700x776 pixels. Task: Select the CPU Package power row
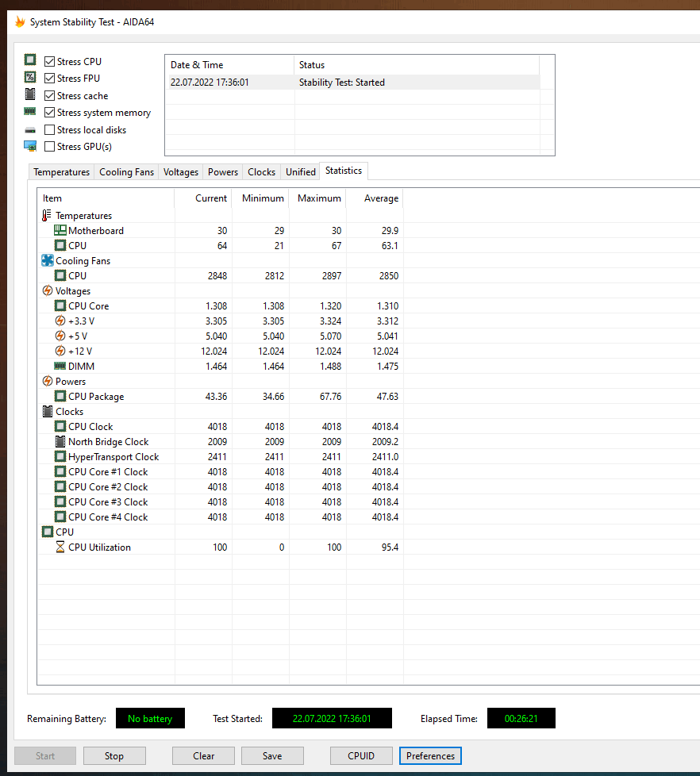[221, 397]
